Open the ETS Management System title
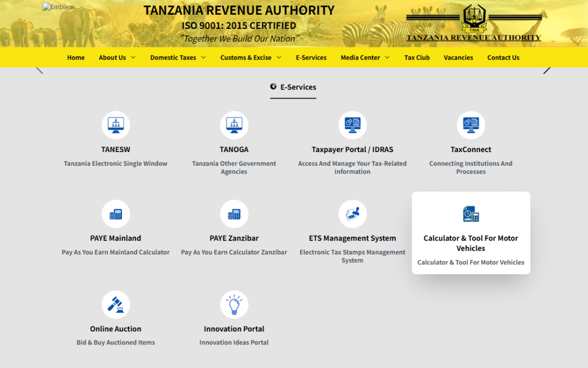The image size is (588, 368). click(352, 238)
